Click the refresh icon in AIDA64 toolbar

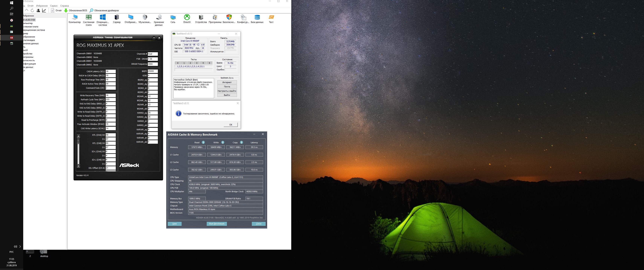click(32, 10)
